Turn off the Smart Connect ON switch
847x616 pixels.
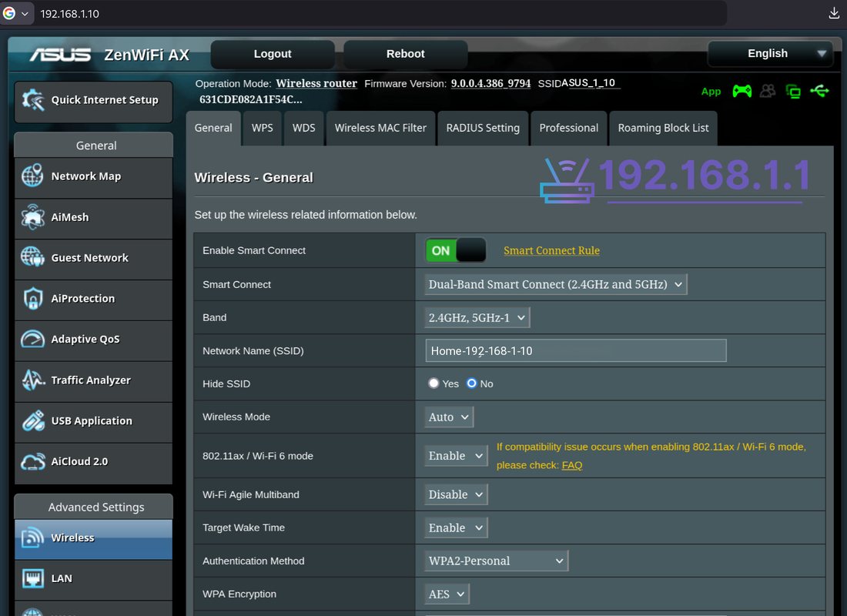click(x=456, y=250)
